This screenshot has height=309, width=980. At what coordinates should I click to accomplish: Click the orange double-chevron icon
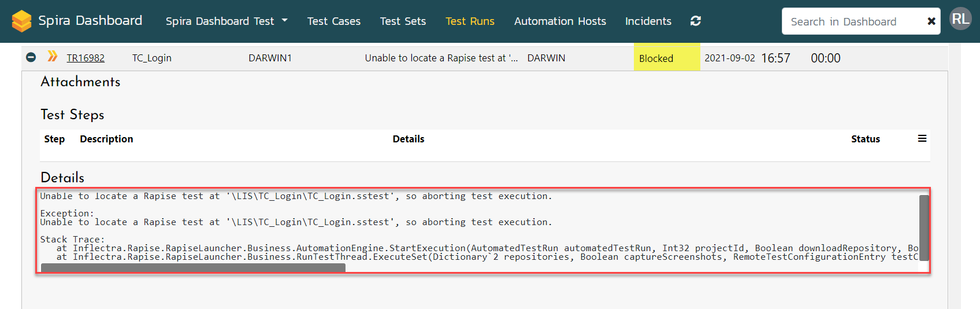53,56
